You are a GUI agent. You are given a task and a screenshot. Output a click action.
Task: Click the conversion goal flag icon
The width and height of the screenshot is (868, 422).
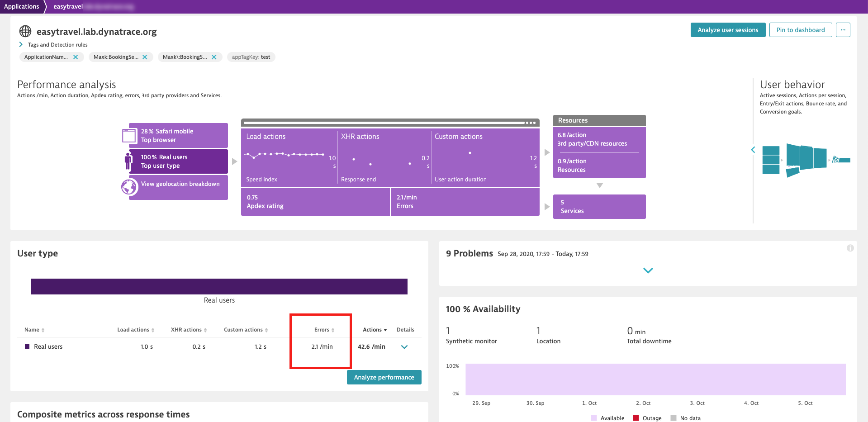[835, 159]
